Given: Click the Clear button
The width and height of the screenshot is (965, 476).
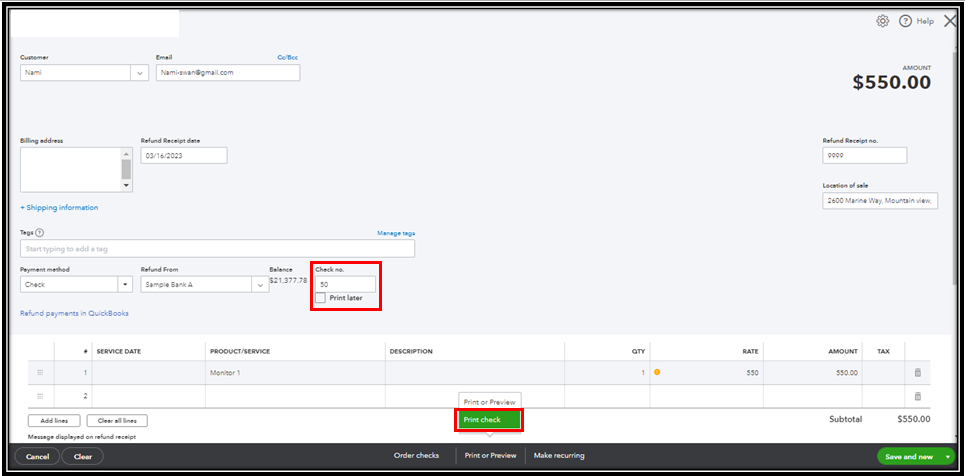Looking at the screenshot, I should click(x=83, y=456).
